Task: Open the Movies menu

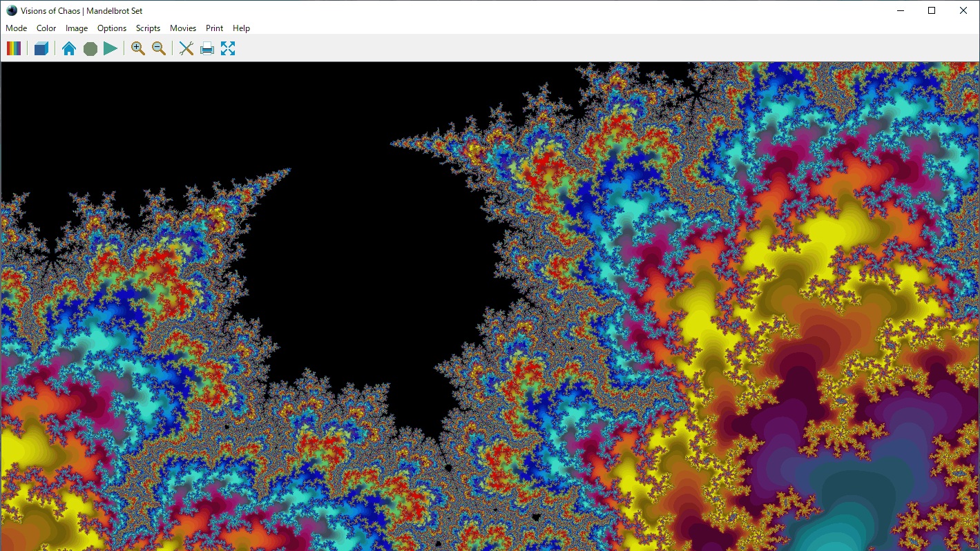Action: pyautogui.click(x=183, y=28)
